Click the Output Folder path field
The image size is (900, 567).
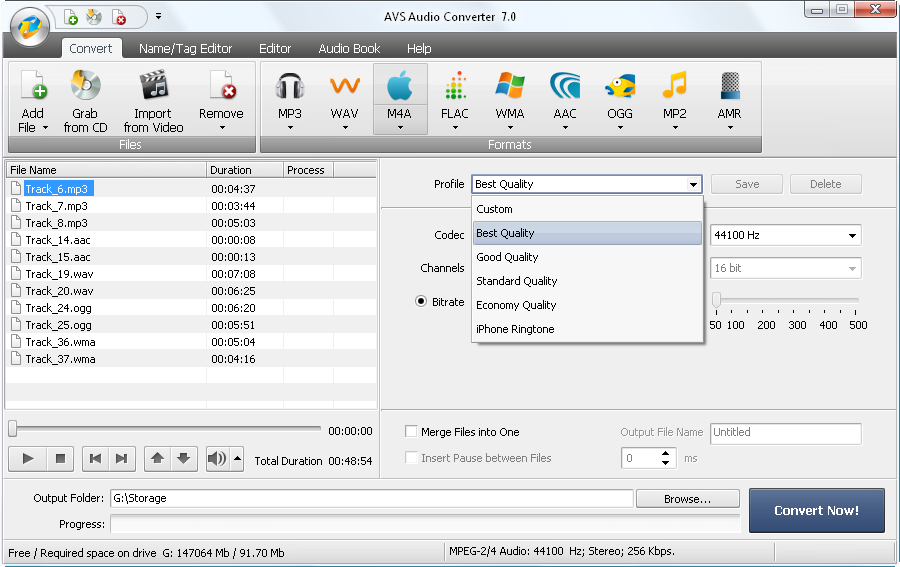(x=372, y=498)
